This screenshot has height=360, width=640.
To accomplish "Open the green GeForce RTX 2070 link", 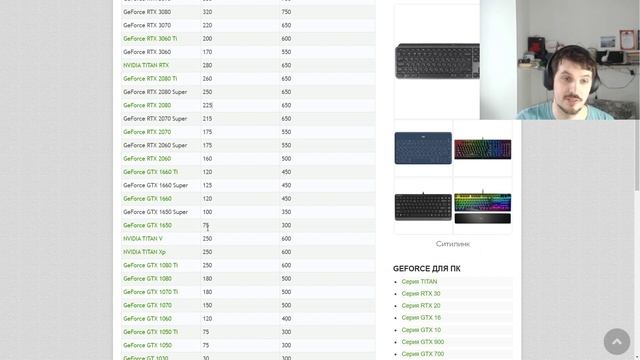I will tap(147, 132).
